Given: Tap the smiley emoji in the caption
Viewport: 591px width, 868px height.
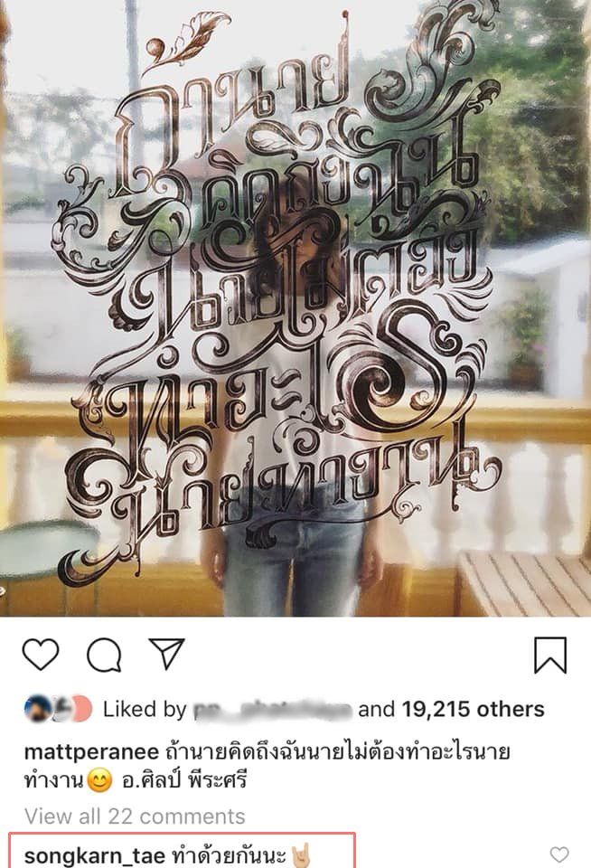Looking at the screenshot, I should pos(99,781).
